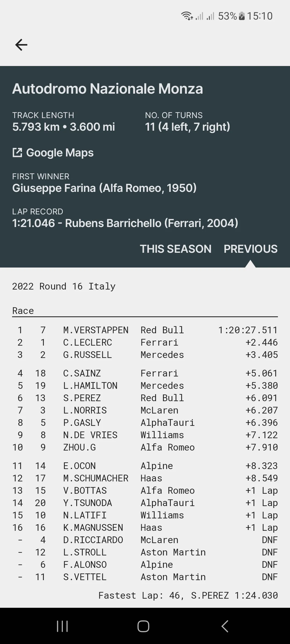Select the D.RICCIARDO DNF row
The image size is (290, 644).
point(145,540)
